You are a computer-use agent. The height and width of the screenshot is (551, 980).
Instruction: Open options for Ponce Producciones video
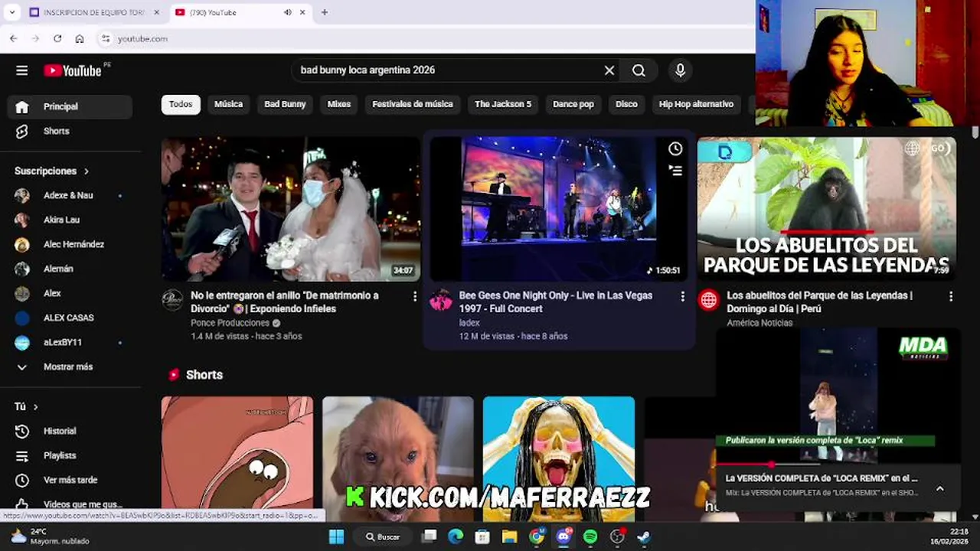click(x=415, y=296)
